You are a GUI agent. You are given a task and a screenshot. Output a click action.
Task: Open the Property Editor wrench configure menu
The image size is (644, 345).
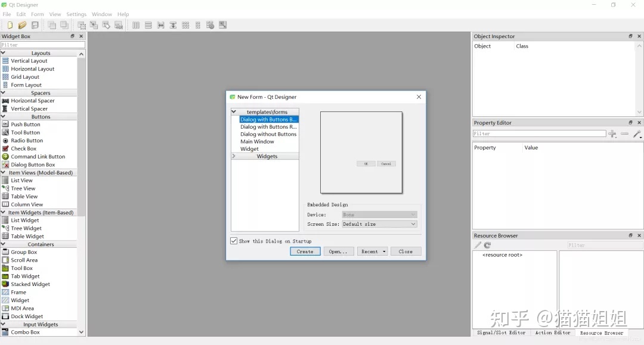pyautogui.click(x=637, y=133)
